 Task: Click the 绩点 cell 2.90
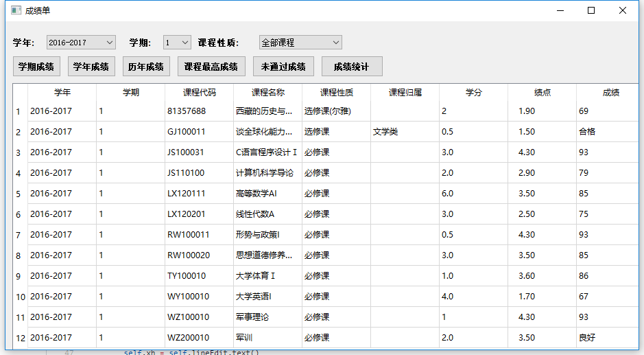click(542, 173)
